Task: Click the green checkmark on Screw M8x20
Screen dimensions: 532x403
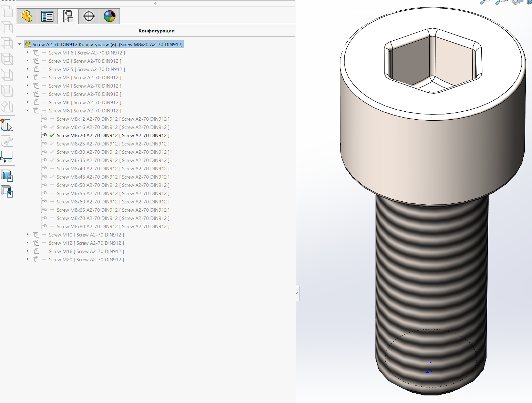Action: coord(52,135)
